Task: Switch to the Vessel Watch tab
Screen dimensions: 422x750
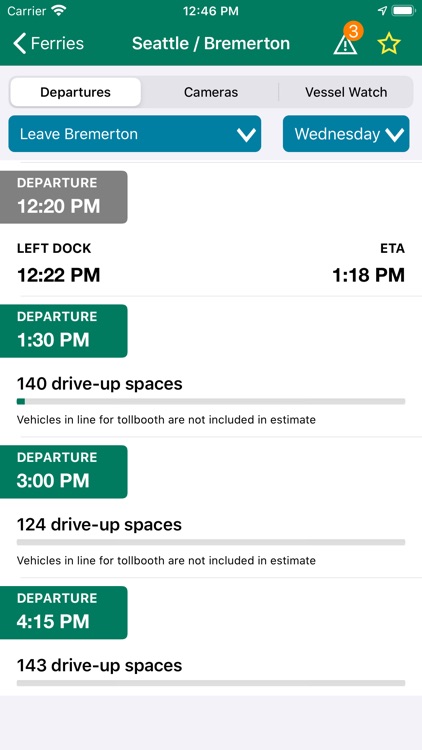Action: 346,92
